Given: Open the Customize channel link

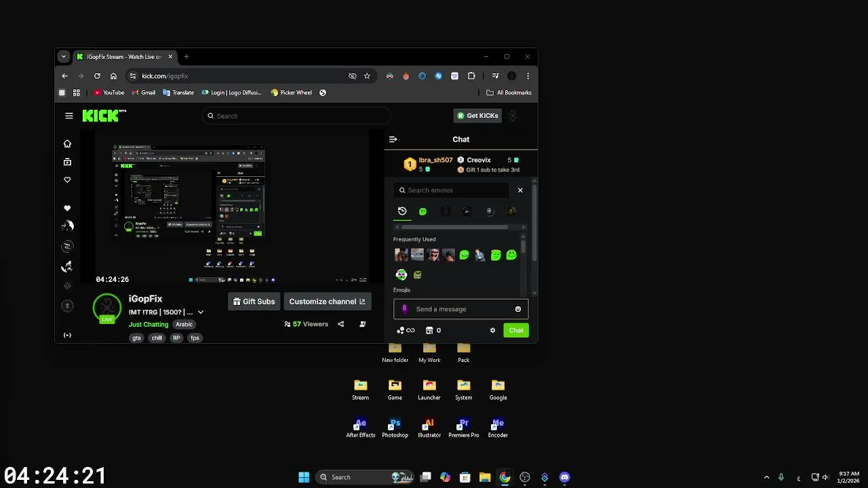Looking at the screenshot, I should (328, 302).
